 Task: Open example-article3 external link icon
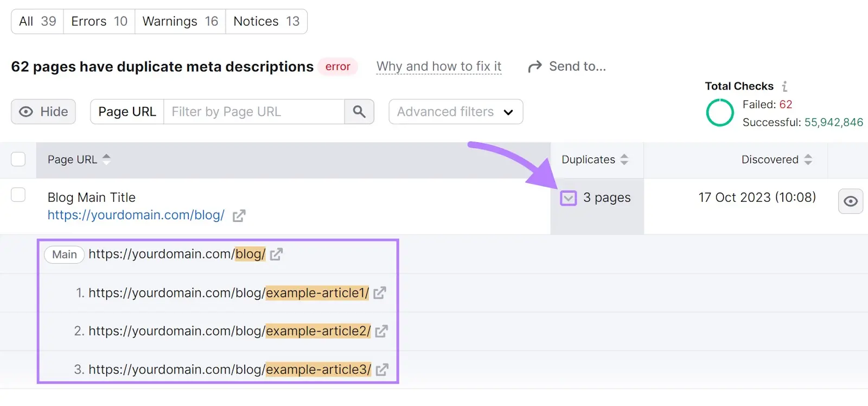(x=382, y=370)
